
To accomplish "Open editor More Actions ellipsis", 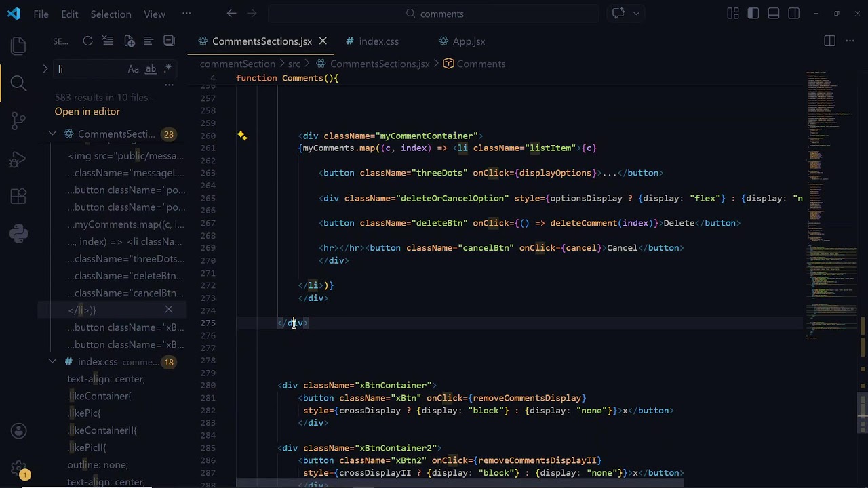I will tap(850, 41).
